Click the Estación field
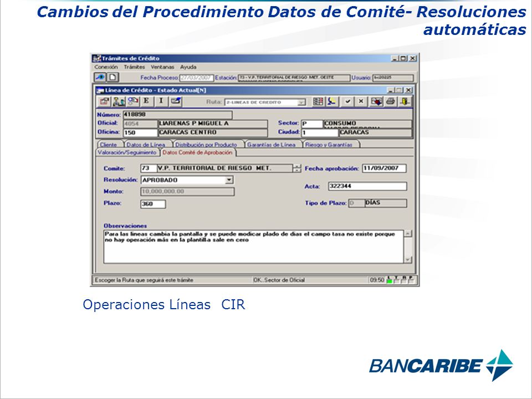532x399 pixels. pyautogui.click(x=294, y=78)
